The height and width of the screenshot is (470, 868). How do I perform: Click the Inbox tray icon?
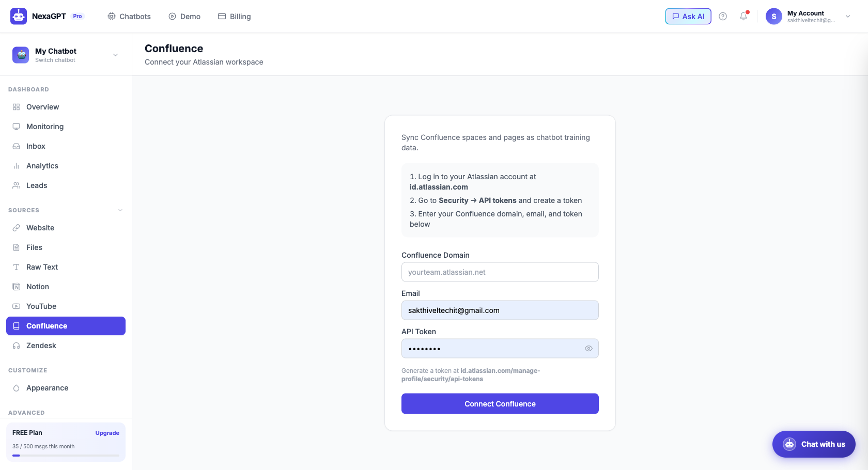(x=17, y=146)
